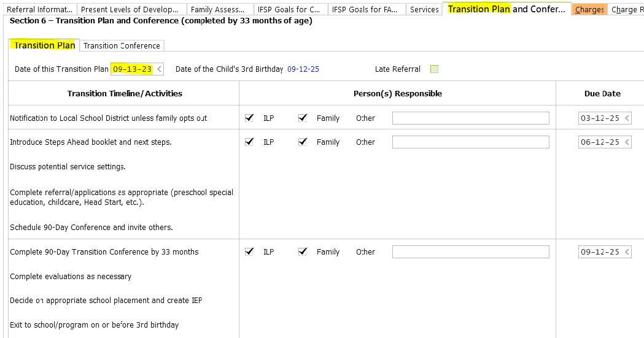The width and height of the screenshot is (644, 338).
Task: Click Other field for 90-Day Conference row
Action: coord(470,252)
